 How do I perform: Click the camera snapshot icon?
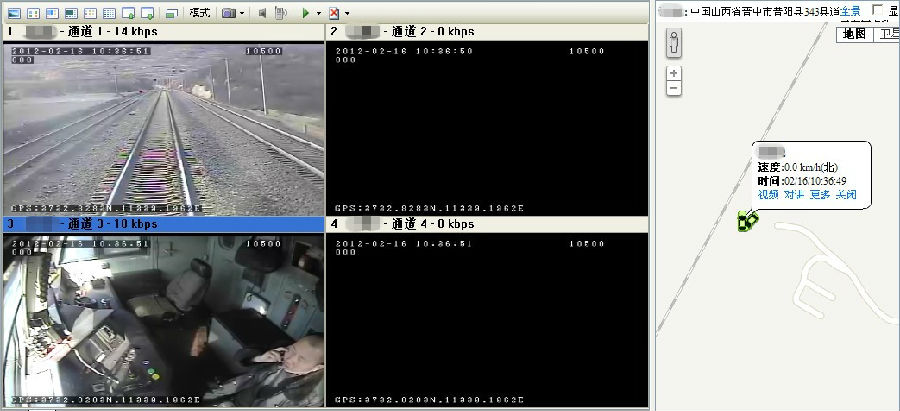(x=228, y=13)
